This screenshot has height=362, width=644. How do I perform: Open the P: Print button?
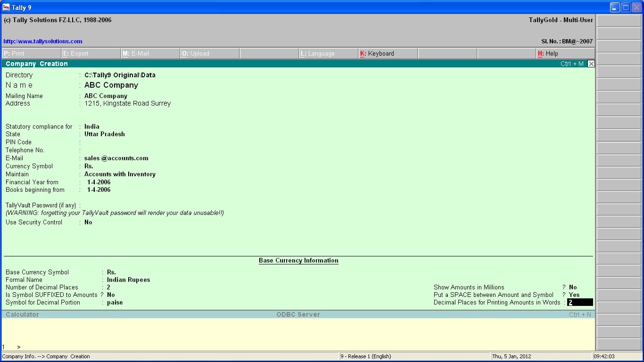[x=32, y=53]
